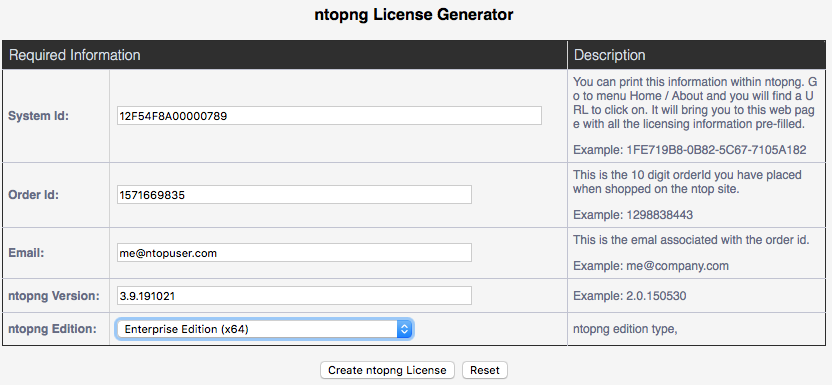The height and width of the screenshot is (385, 832).
Task: Click the Order Id label
Action: (x=33, y=195)
